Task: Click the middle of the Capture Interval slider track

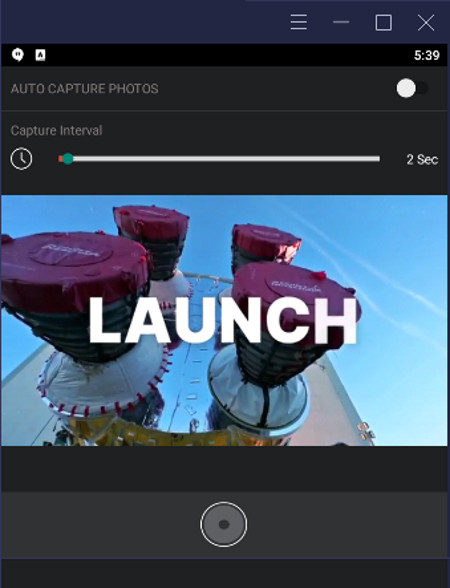Action: [x=219, y=159]
